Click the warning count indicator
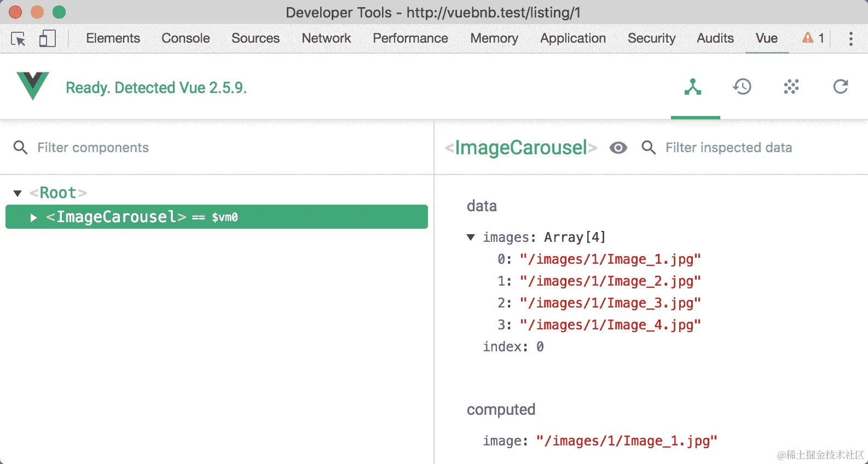The height and width of the screenshot is (464, 868). [813, 38]
